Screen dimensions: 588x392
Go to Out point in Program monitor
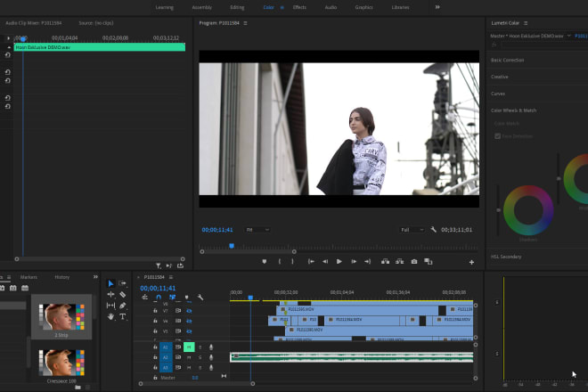coord(367,261)
